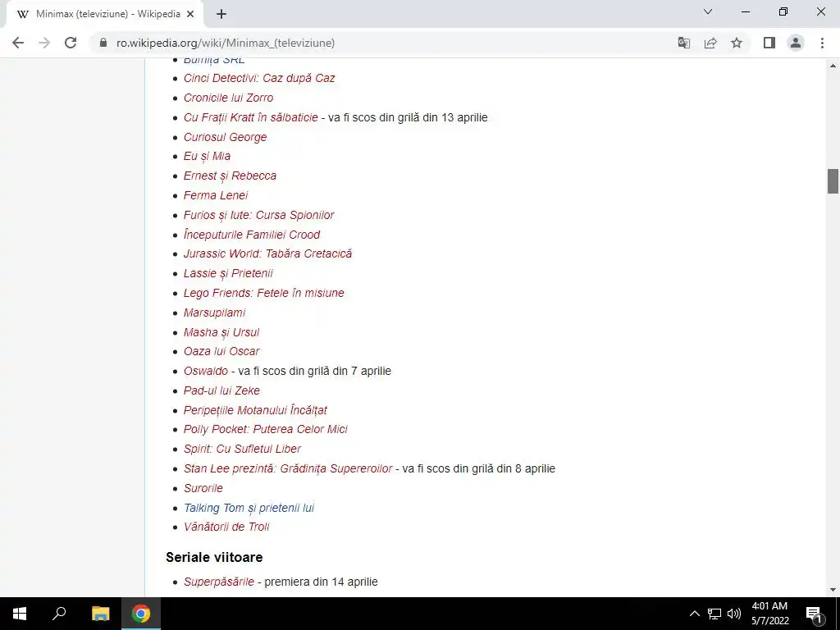Viewport: 840px width, 630px height.
Task: Open the Cronicile lui Zorro link
Action: [228, 98]
